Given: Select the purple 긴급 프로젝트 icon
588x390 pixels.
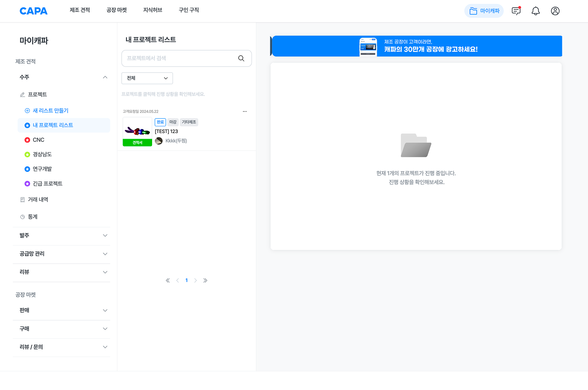Looking at the screenshot, I should click(x=27, y=183).
